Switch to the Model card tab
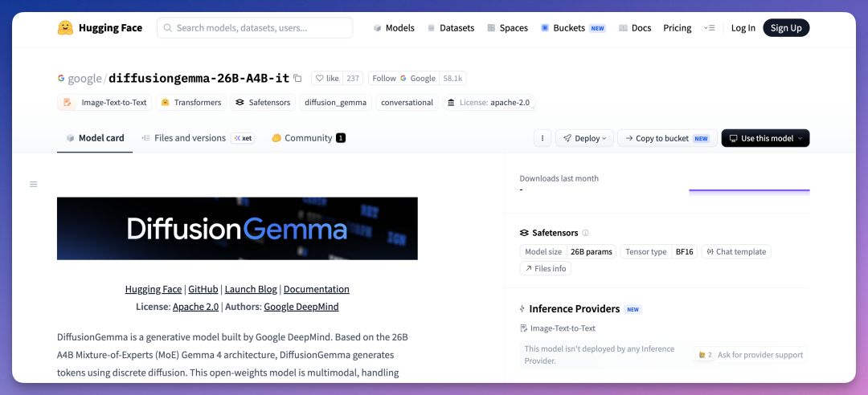Screen dimensions: 868x395 95,138
